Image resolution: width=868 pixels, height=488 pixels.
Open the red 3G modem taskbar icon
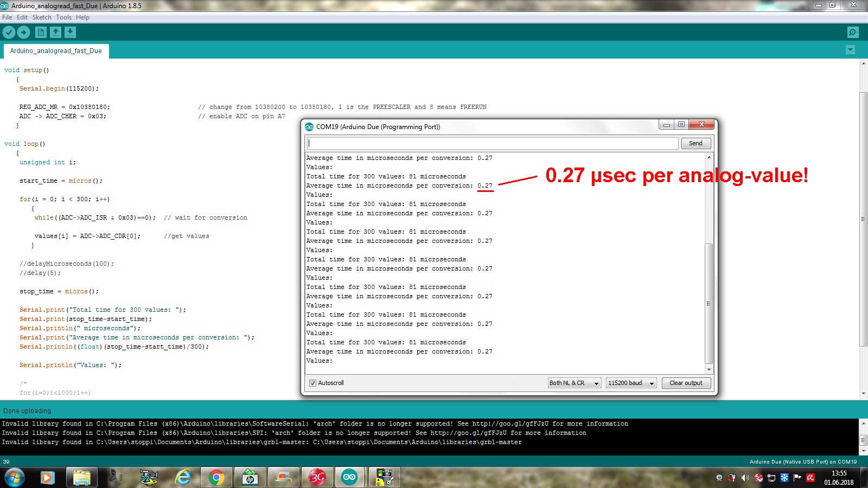(317, 478)
